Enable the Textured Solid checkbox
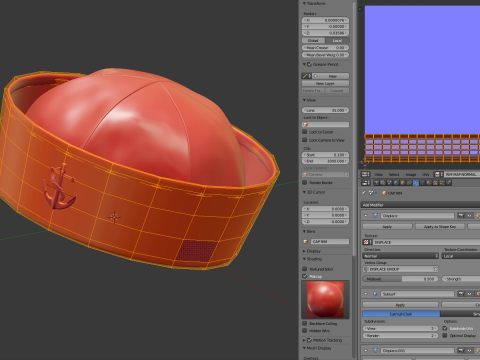 pos(305,269)
